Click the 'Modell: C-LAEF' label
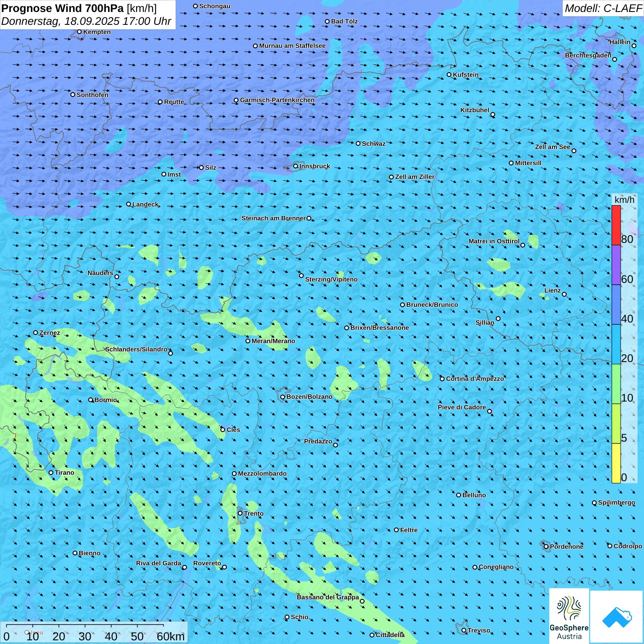The height and width of the screenshot is (644, 644). (603, 8)
